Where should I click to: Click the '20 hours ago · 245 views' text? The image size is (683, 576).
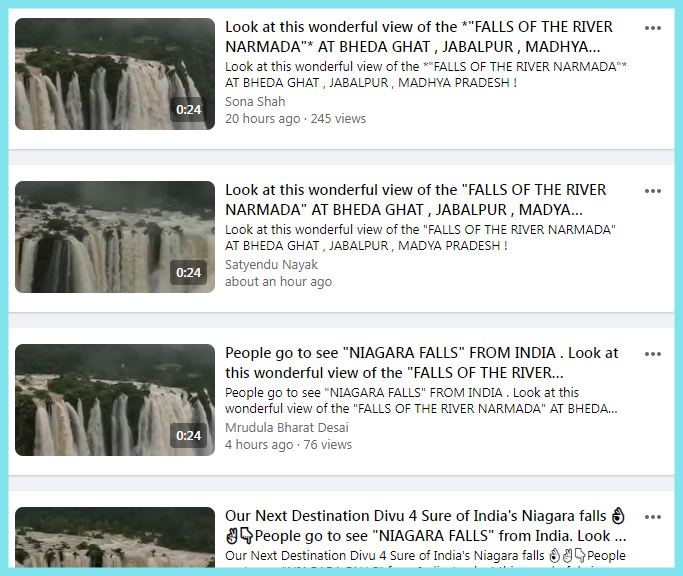pyautogui.click(x=295, y=119)
